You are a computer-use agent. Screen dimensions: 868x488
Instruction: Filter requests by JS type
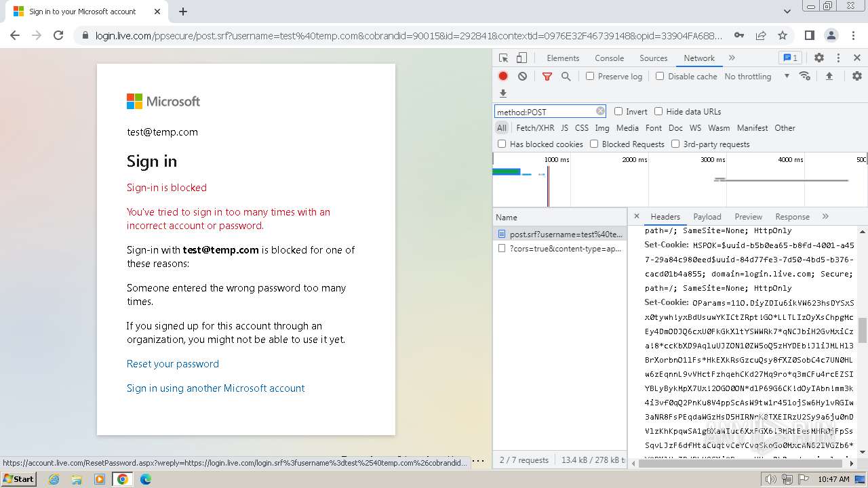[564, 127]
